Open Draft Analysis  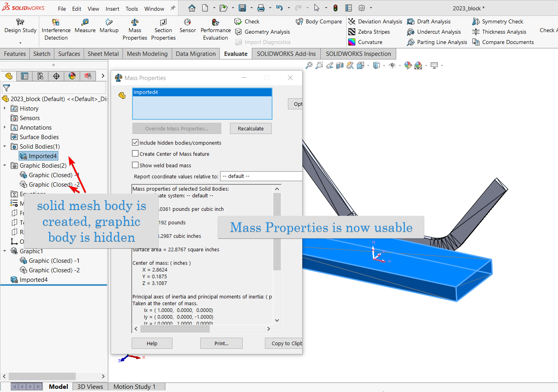[x=429, y=21]
